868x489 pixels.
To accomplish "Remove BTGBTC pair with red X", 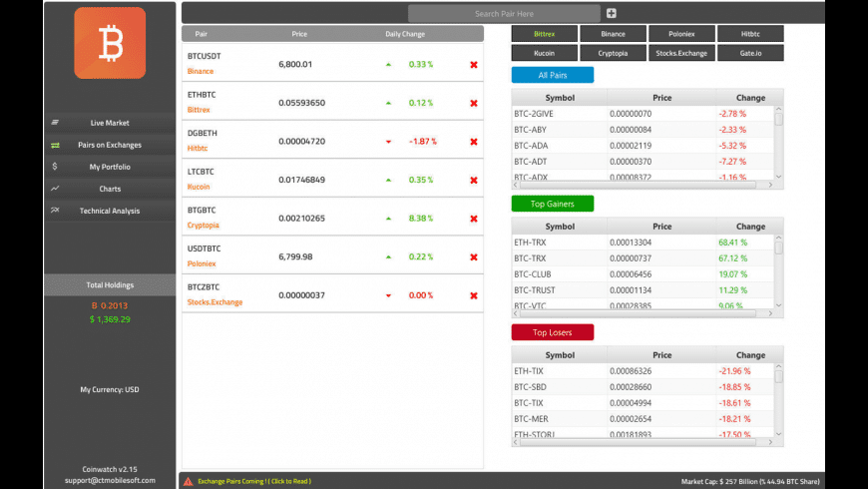I will [474, 219].
